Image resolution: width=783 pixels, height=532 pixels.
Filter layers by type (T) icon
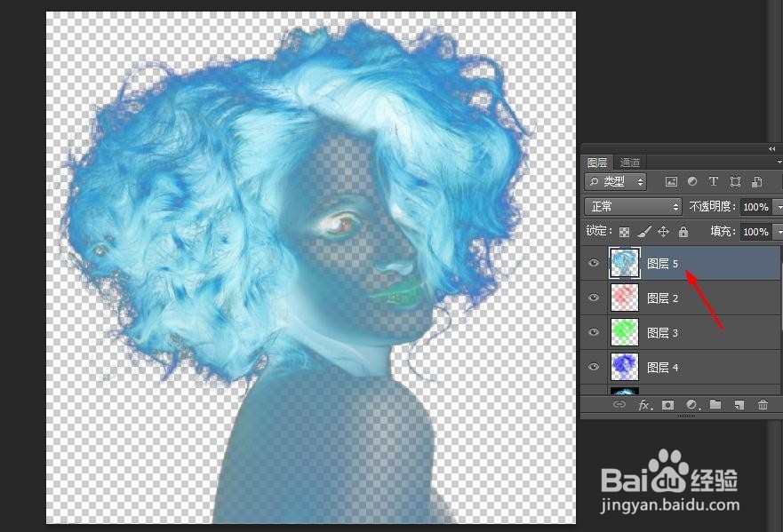coord(713,182)
